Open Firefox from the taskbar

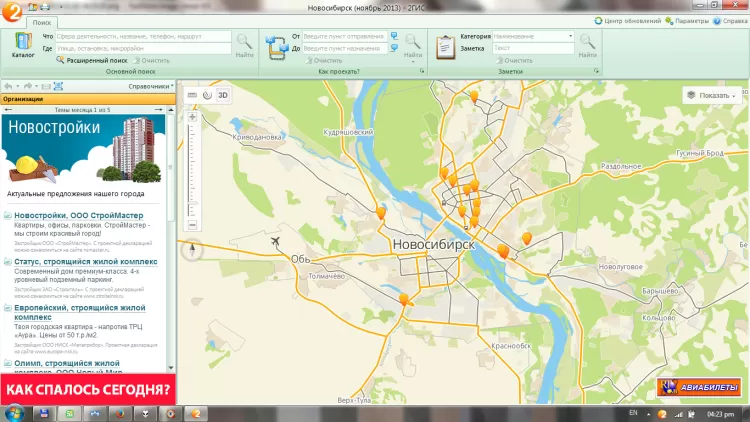(x=120, y=414)
